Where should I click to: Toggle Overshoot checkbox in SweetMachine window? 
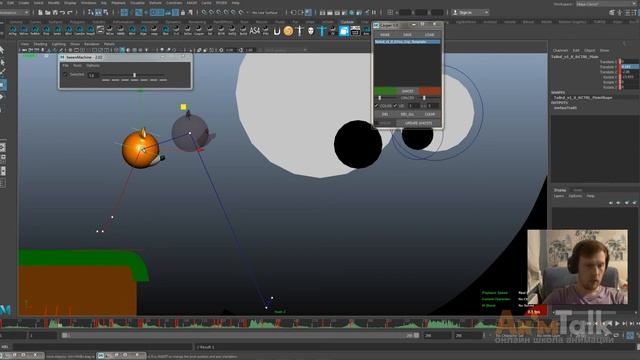click(65, 75)
